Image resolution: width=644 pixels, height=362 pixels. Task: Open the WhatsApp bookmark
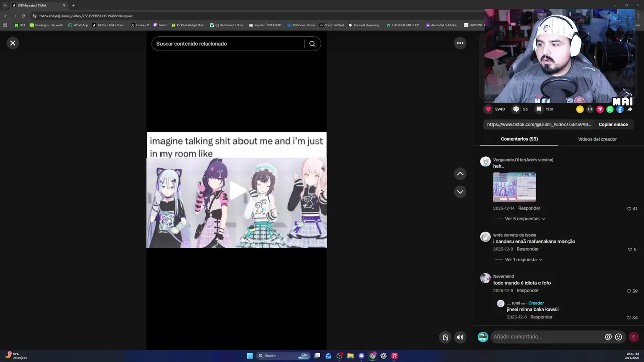pos(78,25)
